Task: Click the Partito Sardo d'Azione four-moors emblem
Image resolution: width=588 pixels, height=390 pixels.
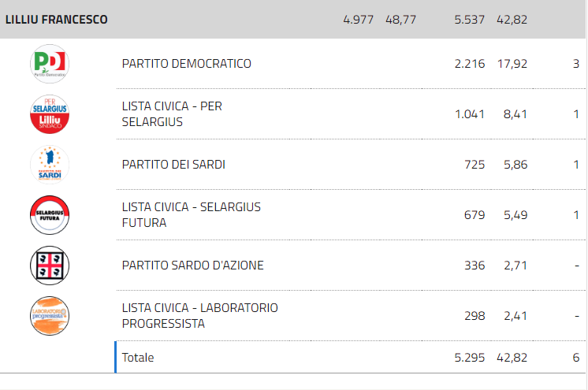Action: click(50, 266)
